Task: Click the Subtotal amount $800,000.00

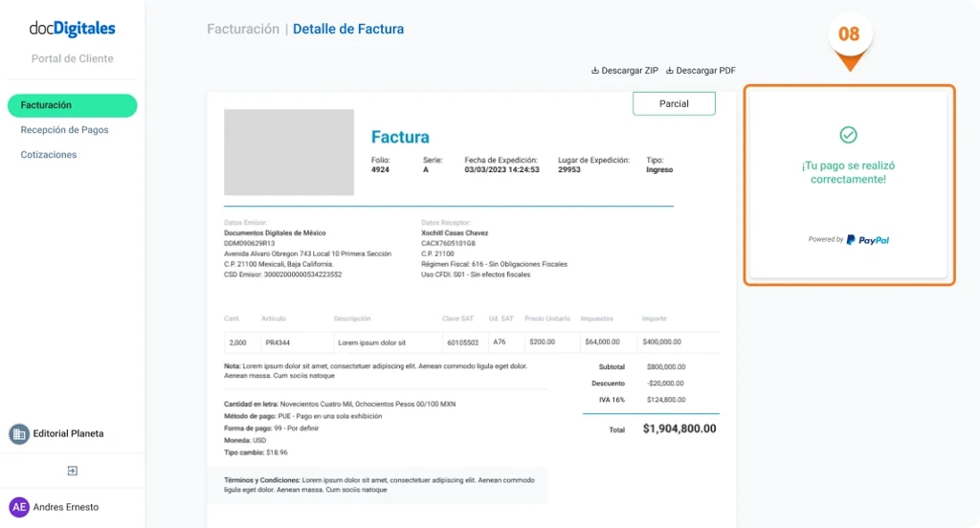Action: (x=666, y=366)
